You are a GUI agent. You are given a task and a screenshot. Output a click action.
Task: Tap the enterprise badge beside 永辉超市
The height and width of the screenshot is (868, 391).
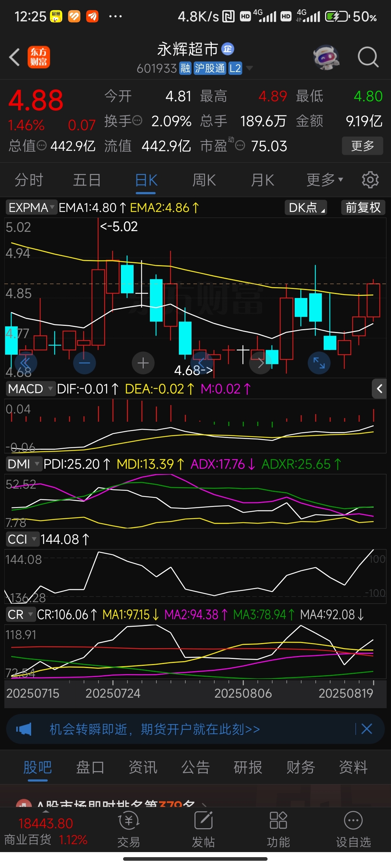tap(228, 48)
